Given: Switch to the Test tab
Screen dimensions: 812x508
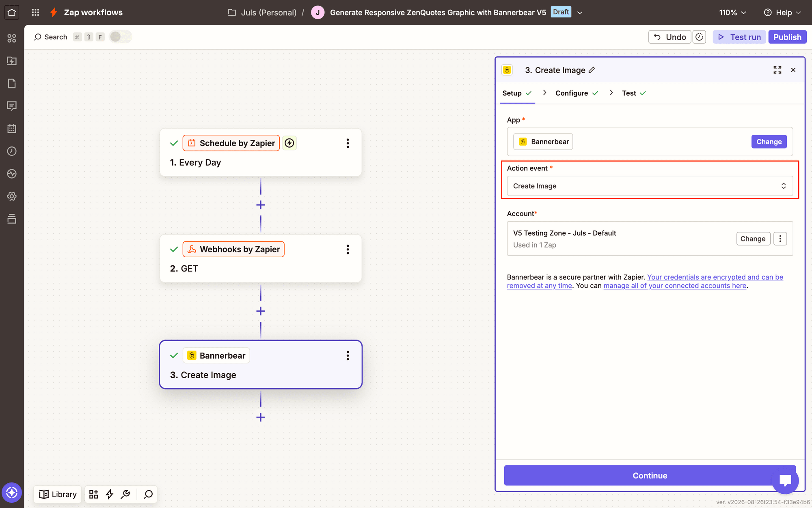Looking at the screenshot, I should 634,93.
